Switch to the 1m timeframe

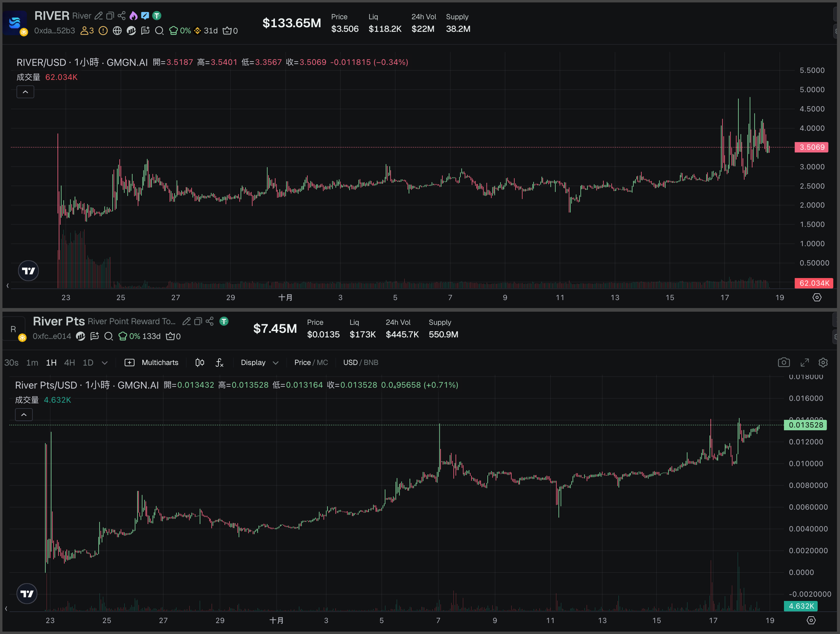[32, 363]
